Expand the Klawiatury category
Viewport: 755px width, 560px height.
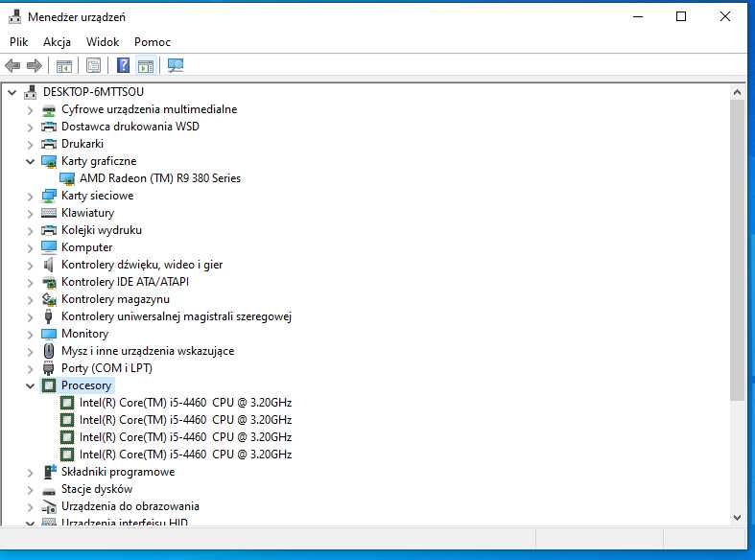(31, 213)
